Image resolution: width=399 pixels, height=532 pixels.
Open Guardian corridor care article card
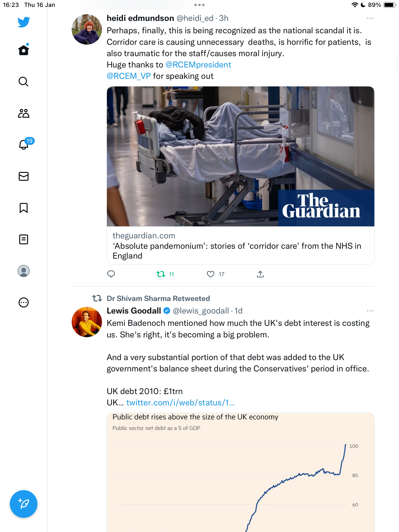click(x=241, y=175)
